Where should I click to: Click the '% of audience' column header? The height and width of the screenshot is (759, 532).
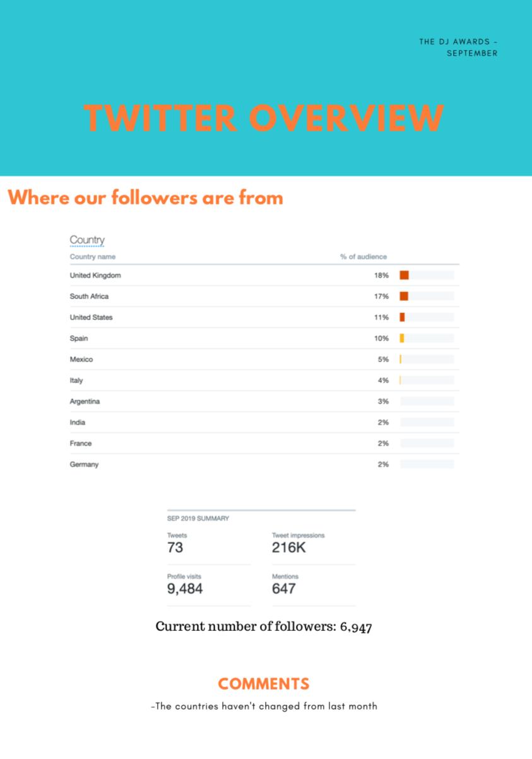tap(364, 257)
